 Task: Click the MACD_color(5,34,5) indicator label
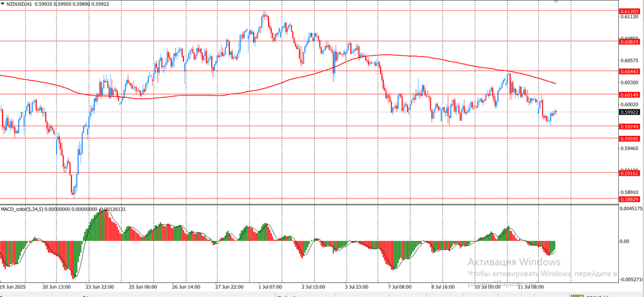pyautogui.click(x=25, y=209)
